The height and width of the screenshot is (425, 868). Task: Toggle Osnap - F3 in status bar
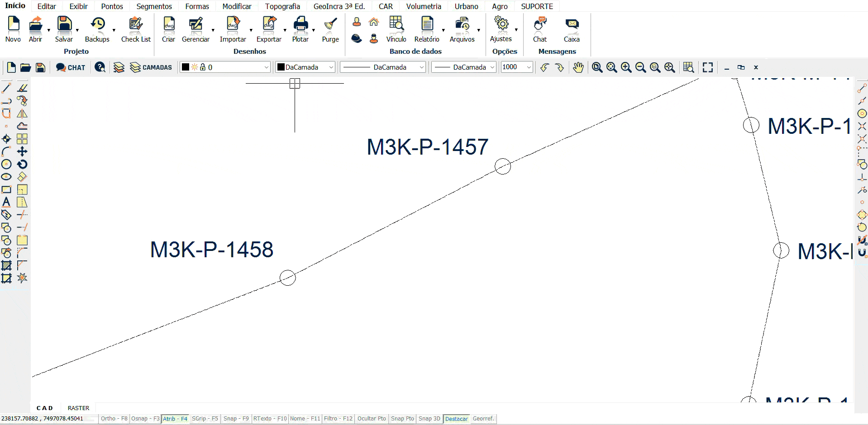[145, 419]
